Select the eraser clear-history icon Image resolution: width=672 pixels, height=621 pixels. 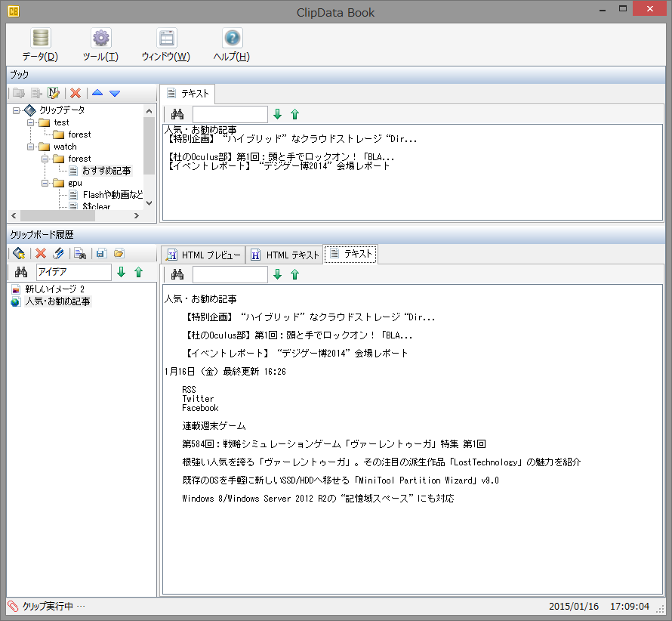point(59,253)
